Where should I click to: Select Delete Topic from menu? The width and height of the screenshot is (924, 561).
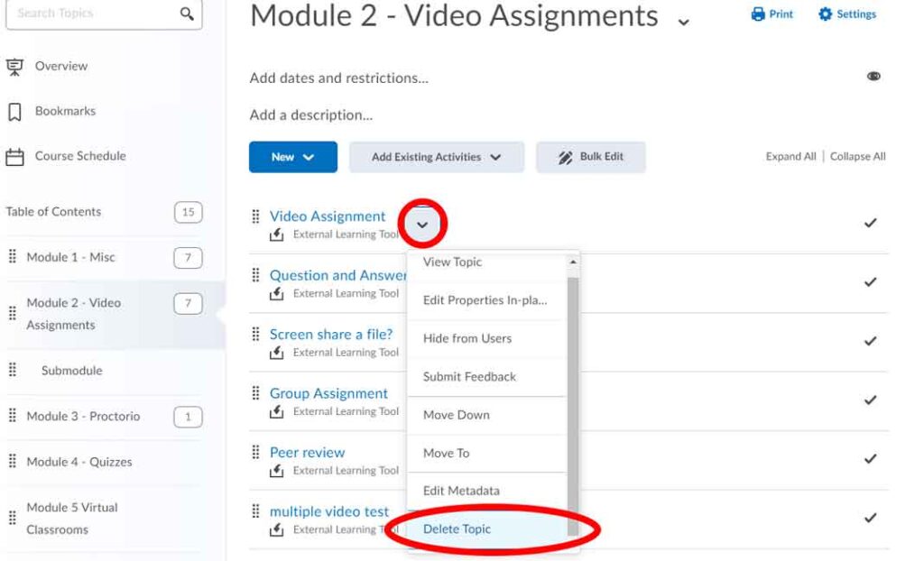[x=457, y=529]
